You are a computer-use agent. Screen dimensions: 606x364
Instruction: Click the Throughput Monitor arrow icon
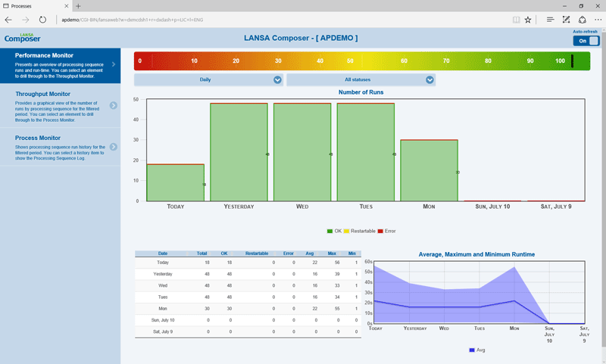coord(113,105)
